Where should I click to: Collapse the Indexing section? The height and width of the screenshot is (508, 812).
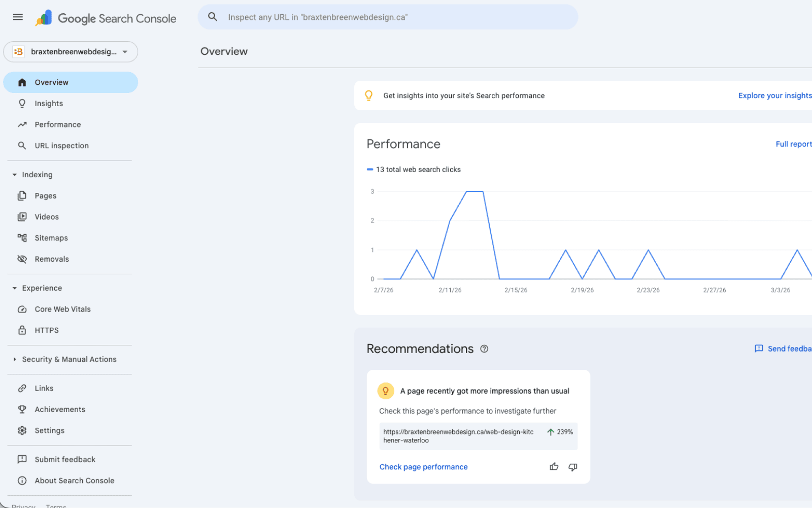pos(14,174)
